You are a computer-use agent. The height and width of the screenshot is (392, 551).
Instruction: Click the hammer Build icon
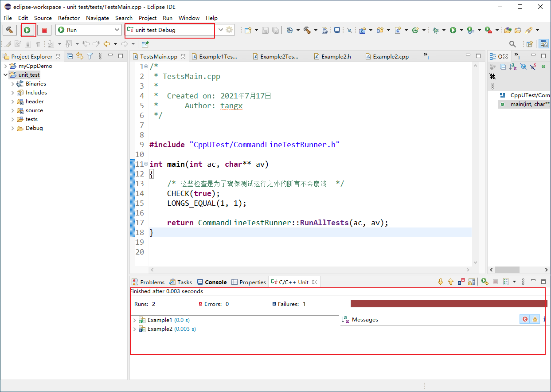[x=10, y=30]
